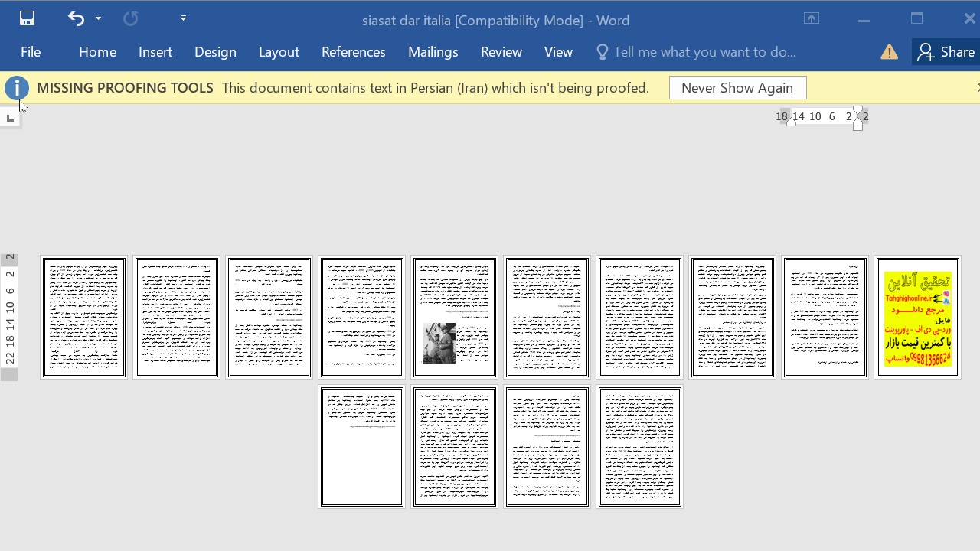
Task: Click the vertical ruler on left side
Action: pos(9,317)
